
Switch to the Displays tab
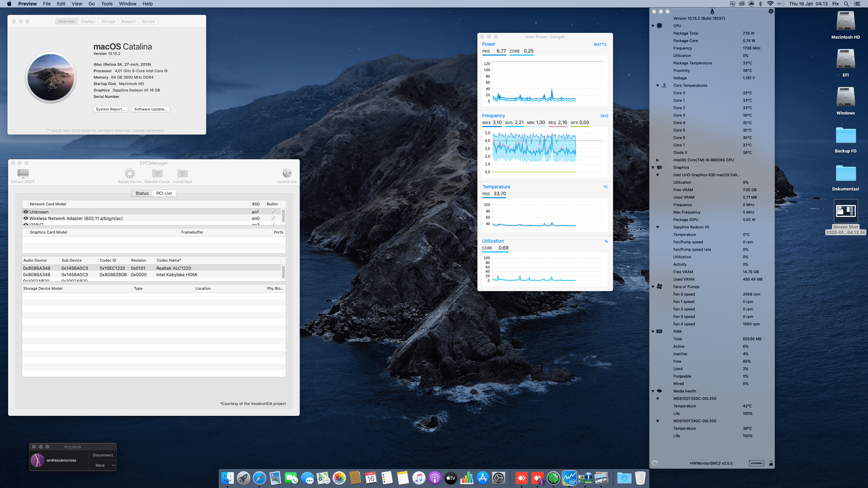point(88,21)
